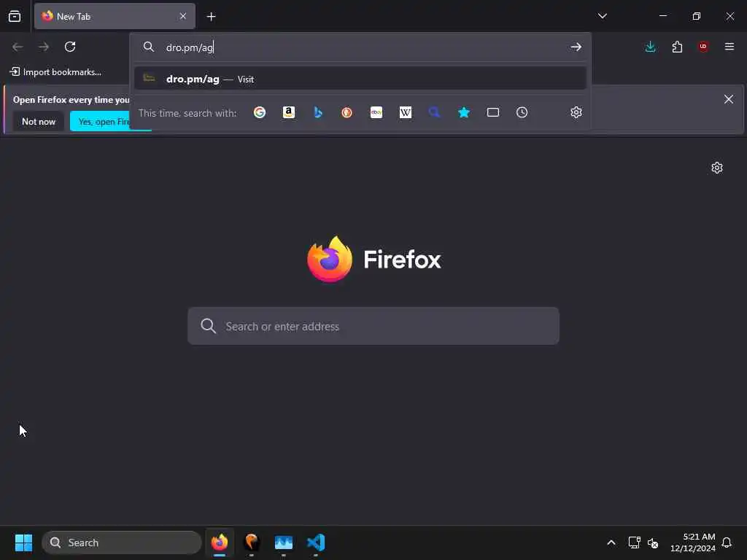Click the Not now button

(39, 122)
